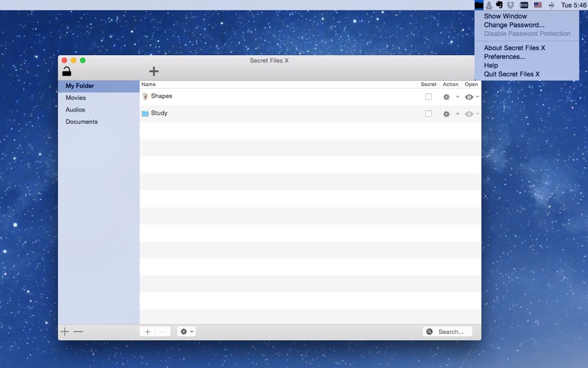The height and width of the screenshot is (368, 588).
Task: Click the Evernote elephant menu bar icon
Action: pyautogui.click(x=499, y=5)
